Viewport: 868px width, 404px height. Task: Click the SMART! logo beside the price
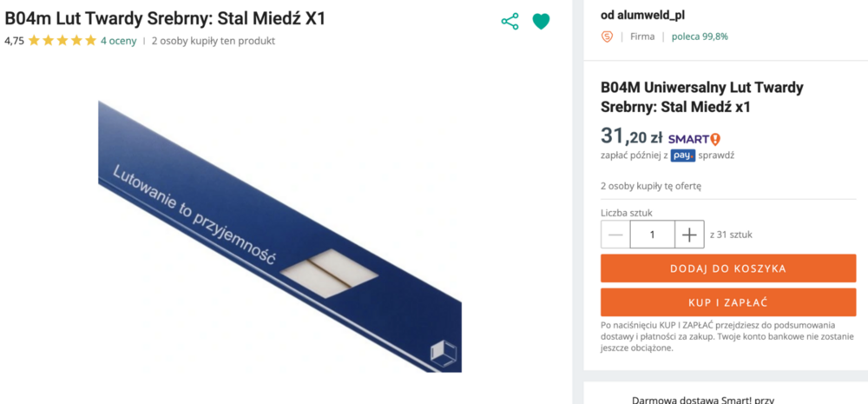point(694,138)
